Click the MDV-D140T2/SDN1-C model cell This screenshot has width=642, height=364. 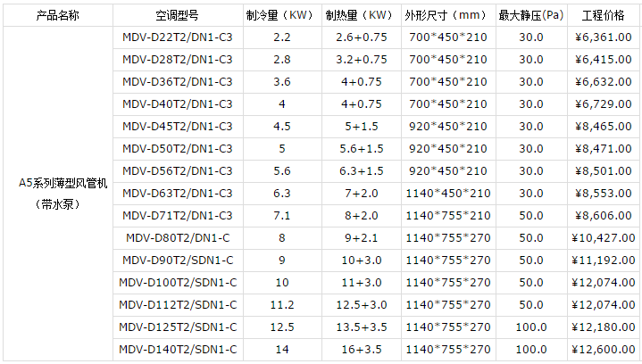click(x=177, y=349)
